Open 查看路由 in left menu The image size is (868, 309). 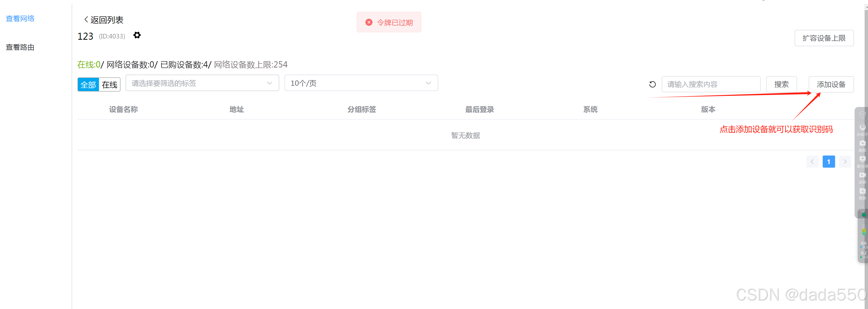pyautogui.click(x=20, y=48)
